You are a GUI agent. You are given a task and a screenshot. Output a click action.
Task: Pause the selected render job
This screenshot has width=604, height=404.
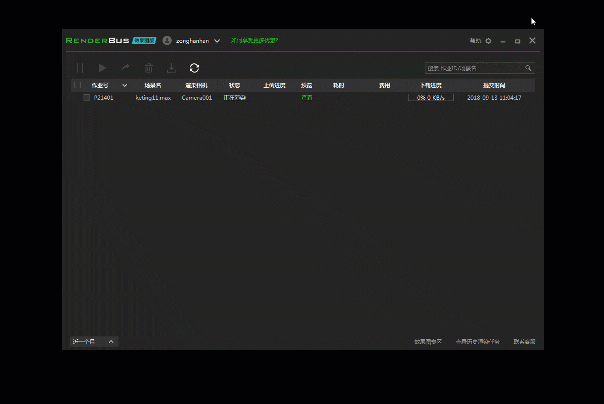coord(80,68)
